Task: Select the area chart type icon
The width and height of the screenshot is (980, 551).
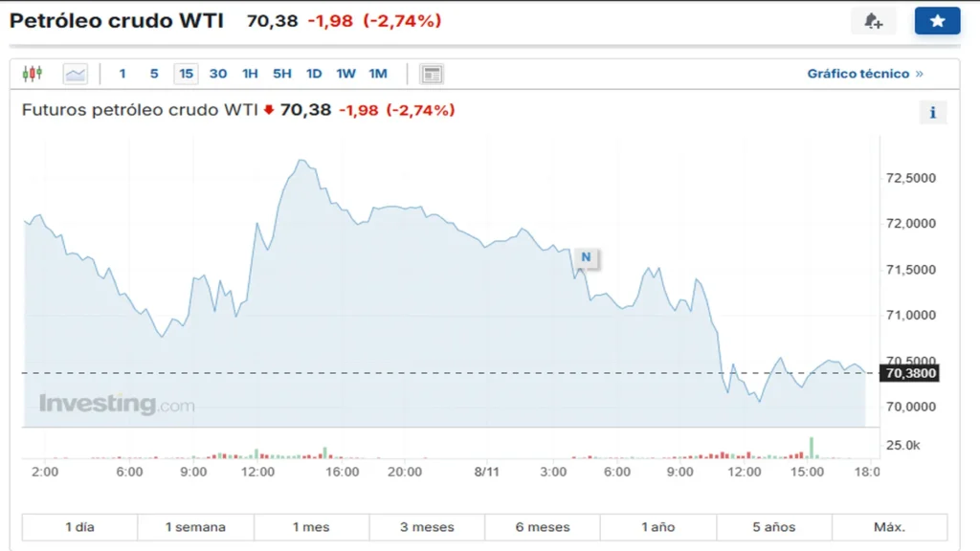Action: (x=75, y=74)
